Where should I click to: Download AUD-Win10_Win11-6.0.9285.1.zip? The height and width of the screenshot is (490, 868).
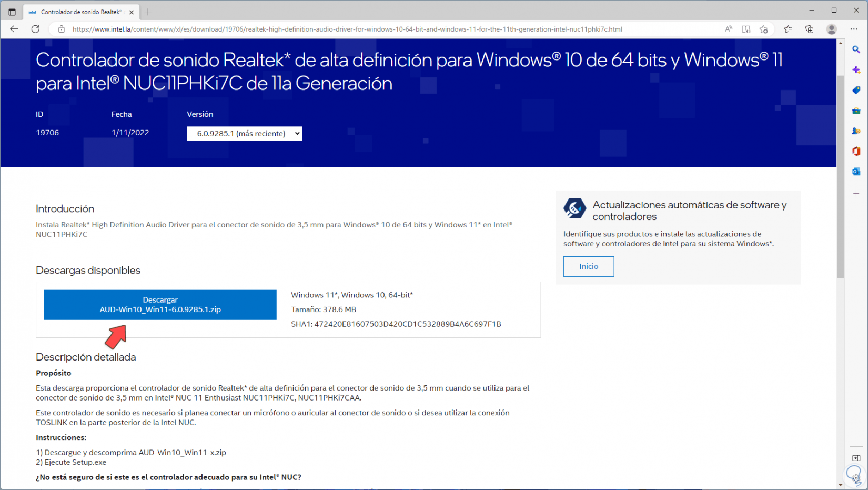click(160, 305)
